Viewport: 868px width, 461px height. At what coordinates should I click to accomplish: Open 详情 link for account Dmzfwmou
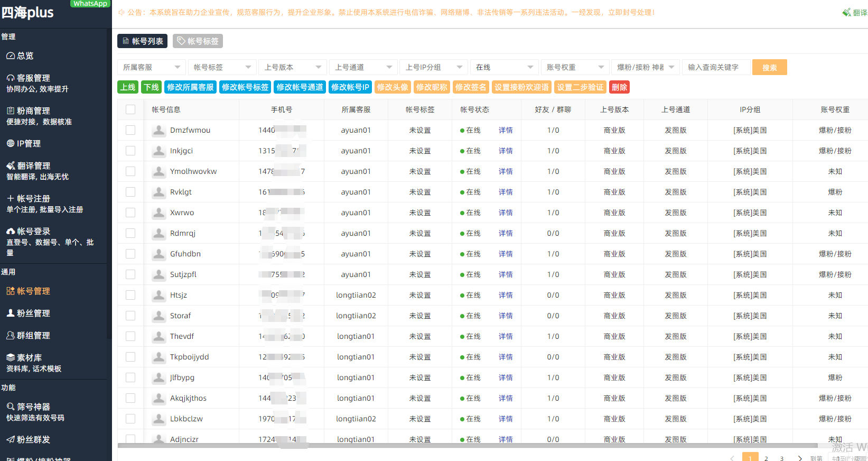pos(506,130)
